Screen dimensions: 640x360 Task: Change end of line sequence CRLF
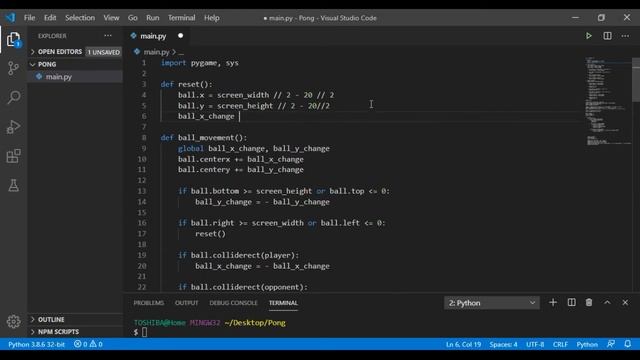click(x=560, y=344)
